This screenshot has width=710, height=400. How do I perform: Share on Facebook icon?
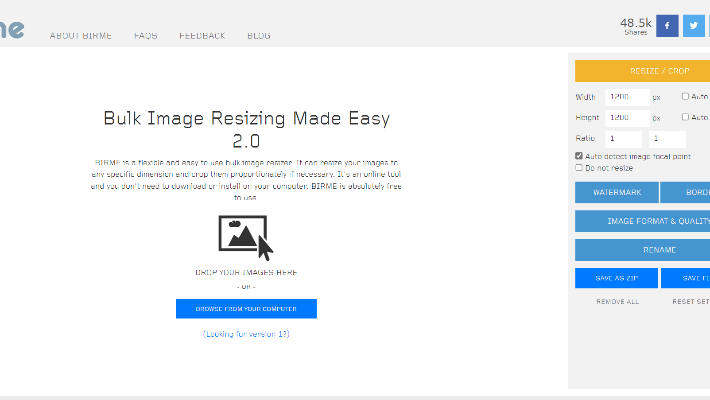pyautogui.click(x=667, y=26)
